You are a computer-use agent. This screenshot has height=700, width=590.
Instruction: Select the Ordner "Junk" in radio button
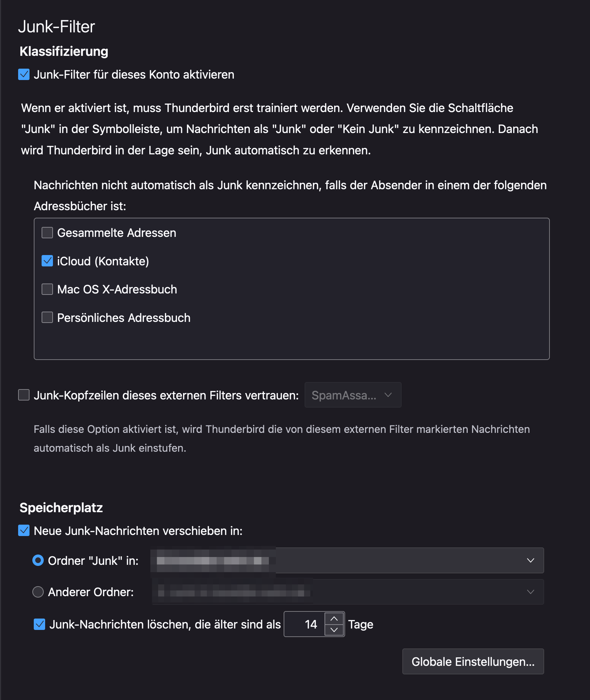38,561
